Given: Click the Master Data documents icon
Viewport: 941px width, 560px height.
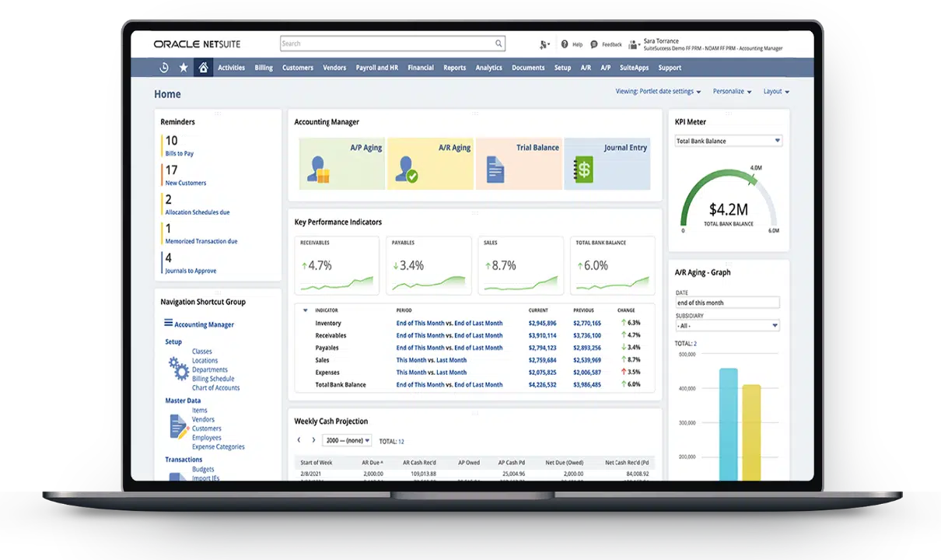Looking at the screenshot, I should coord(180,427).
